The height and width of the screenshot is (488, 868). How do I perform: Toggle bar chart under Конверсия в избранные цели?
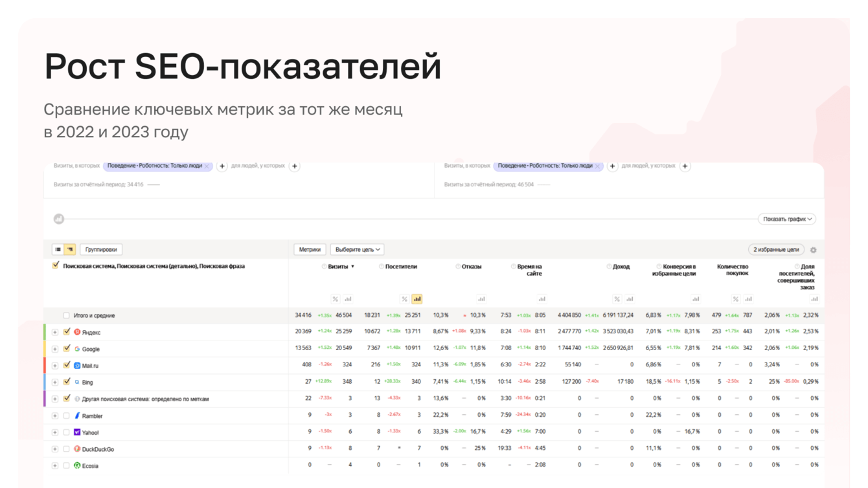coord(696,299)
